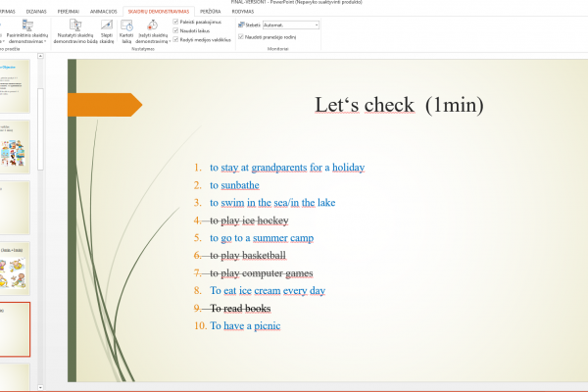Click Slėpti skaidrę (hide slide) icon
The width and height of the screenshot is (588, 392).
pyautogui.click(x=107, y=25)
